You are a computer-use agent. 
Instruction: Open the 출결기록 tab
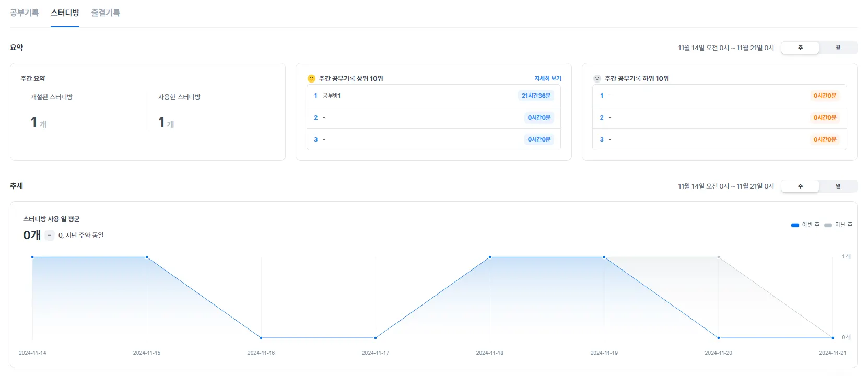(x=105, y=13)
